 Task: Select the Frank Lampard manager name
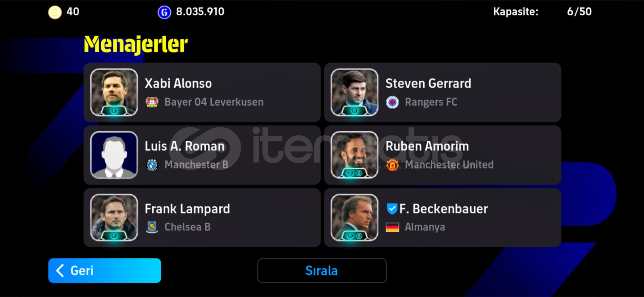pyautogui.click(x=187, y=209)
